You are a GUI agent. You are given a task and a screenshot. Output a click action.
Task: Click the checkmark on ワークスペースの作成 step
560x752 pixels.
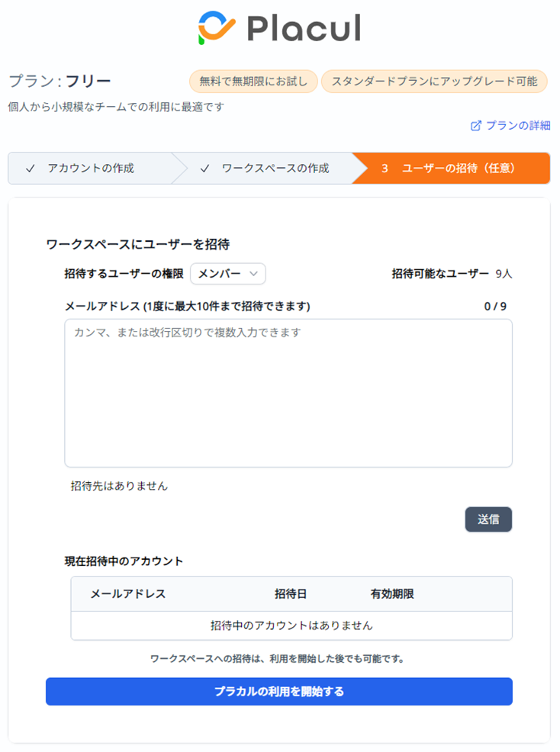204,169
